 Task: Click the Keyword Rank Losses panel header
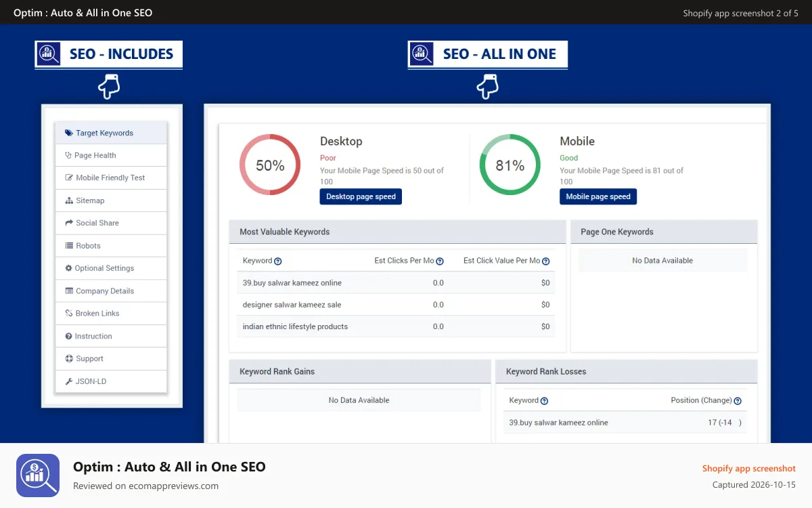click(x=627, y=372)
